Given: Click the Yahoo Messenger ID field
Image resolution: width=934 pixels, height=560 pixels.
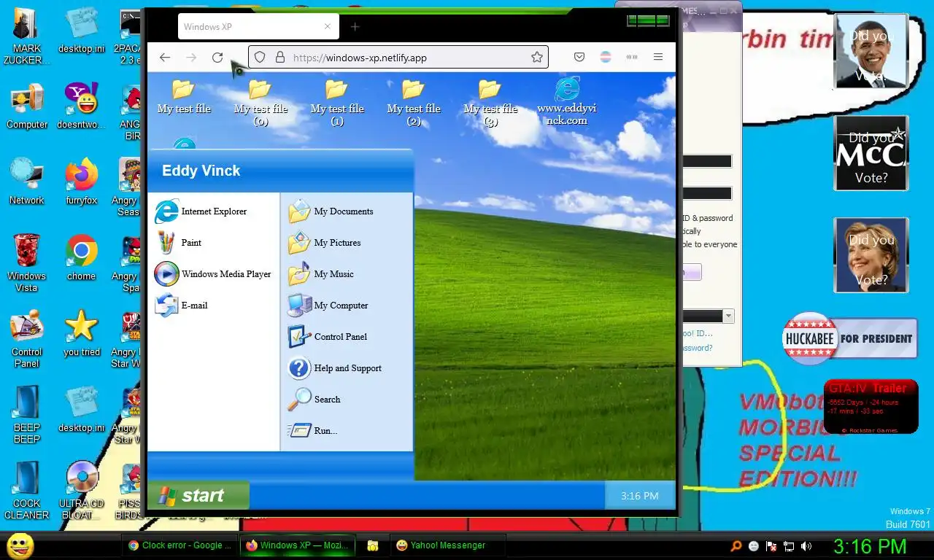Looking at the screenshot, I should pos(706,161).
